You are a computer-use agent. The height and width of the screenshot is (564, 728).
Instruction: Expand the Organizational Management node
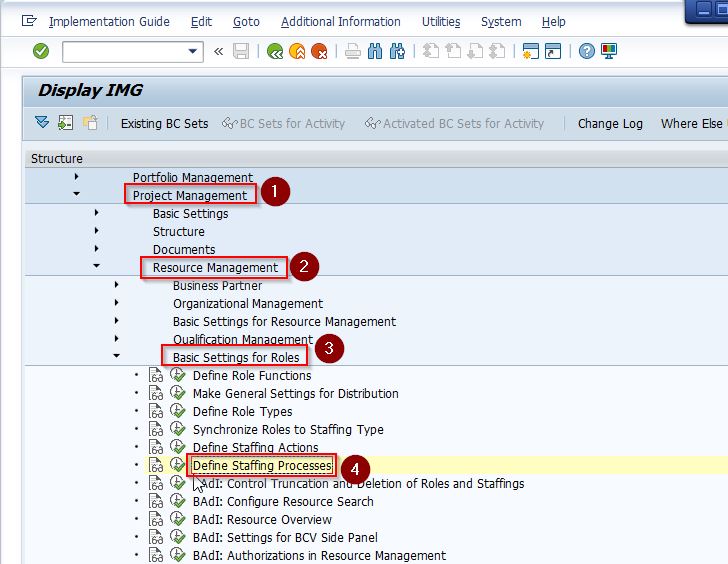pyautogui.click(x=117, y=302)
